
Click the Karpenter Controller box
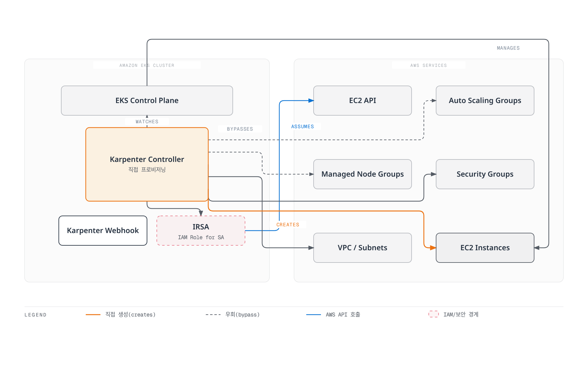coord(147,164)
